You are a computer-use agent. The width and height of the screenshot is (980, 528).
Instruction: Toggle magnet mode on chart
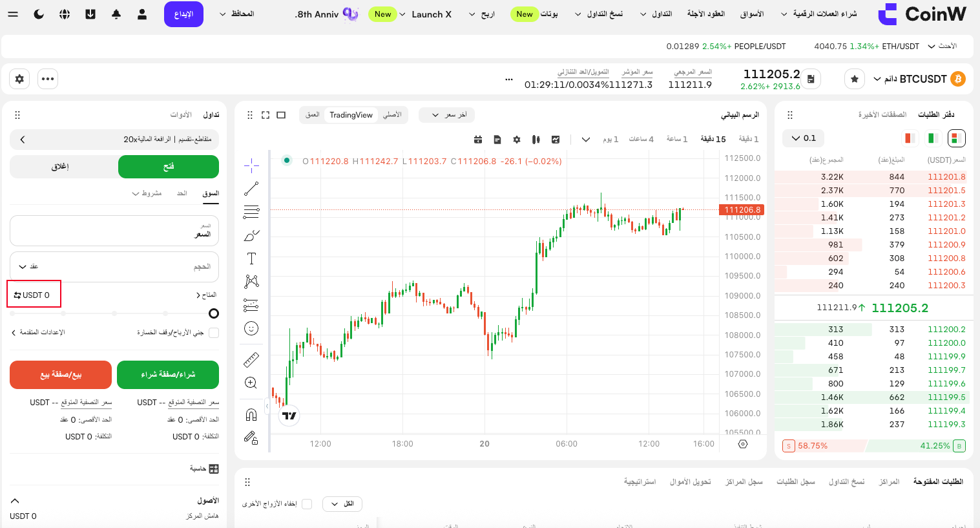251,415
